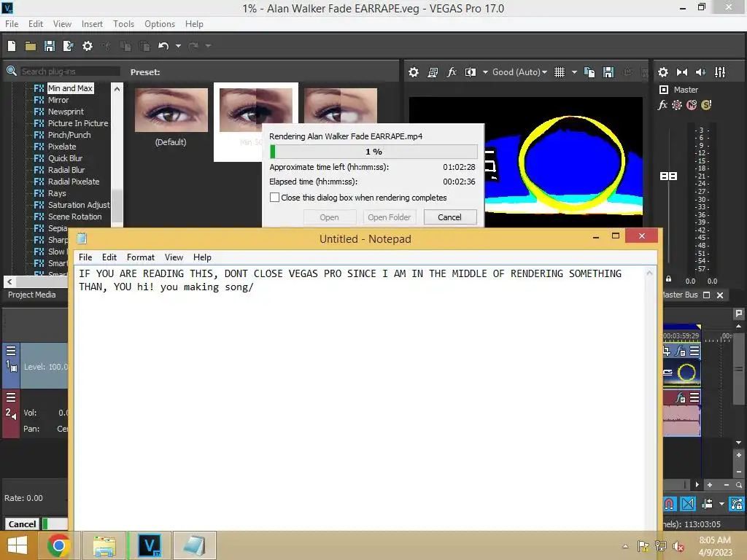The width and height of the screenshot is (747, 560).
Task: Open Event Pan/Crop on the video clip
Action: point(667,351)
